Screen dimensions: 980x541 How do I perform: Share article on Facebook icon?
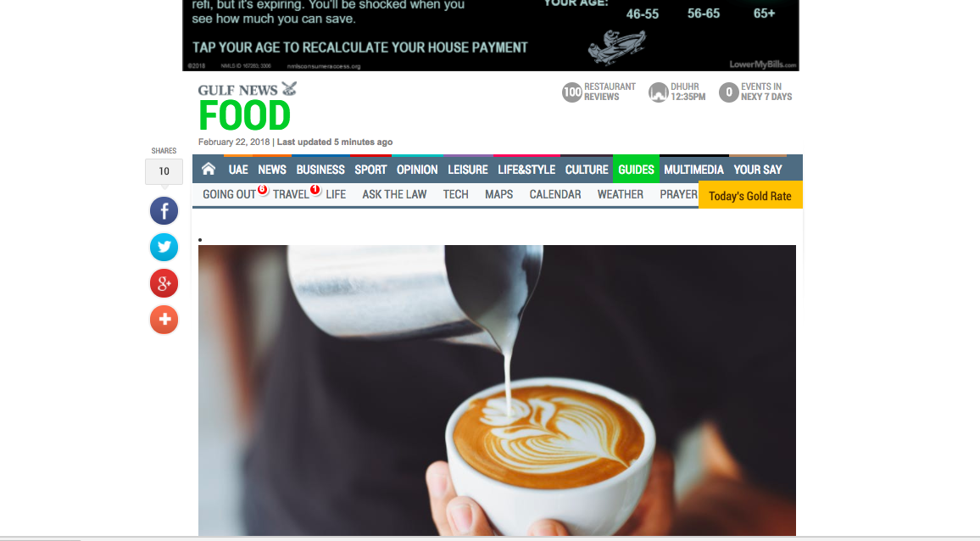click(164, 211)
